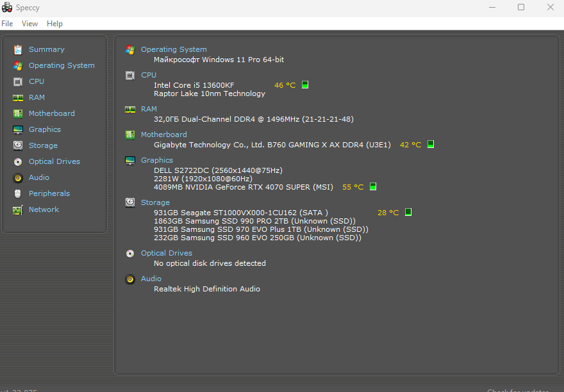Viewport: 564px width, 392px height.
Task: Click the Graphics monitor icon in sidebar
Action: (17, 129)
